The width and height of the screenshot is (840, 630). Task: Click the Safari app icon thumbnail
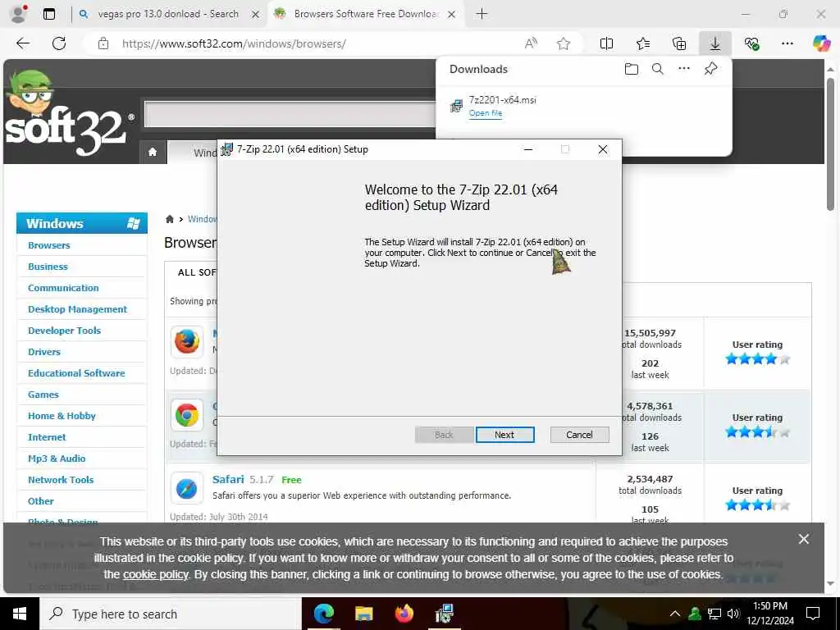187,488
